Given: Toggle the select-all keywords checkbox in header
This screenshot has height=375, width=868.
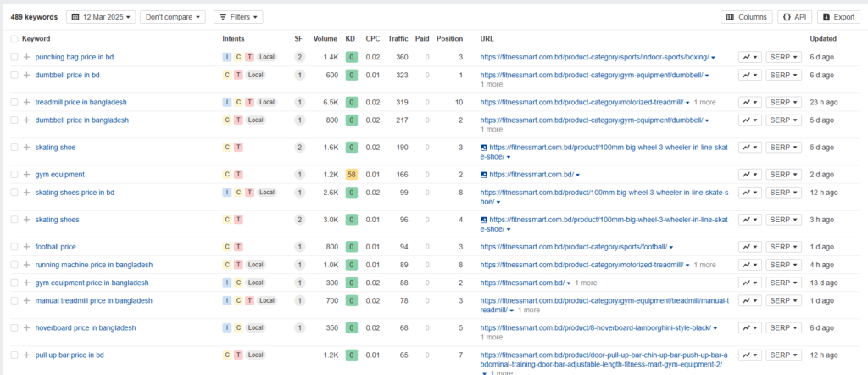Looking at the screenshot, I should 14,38.
